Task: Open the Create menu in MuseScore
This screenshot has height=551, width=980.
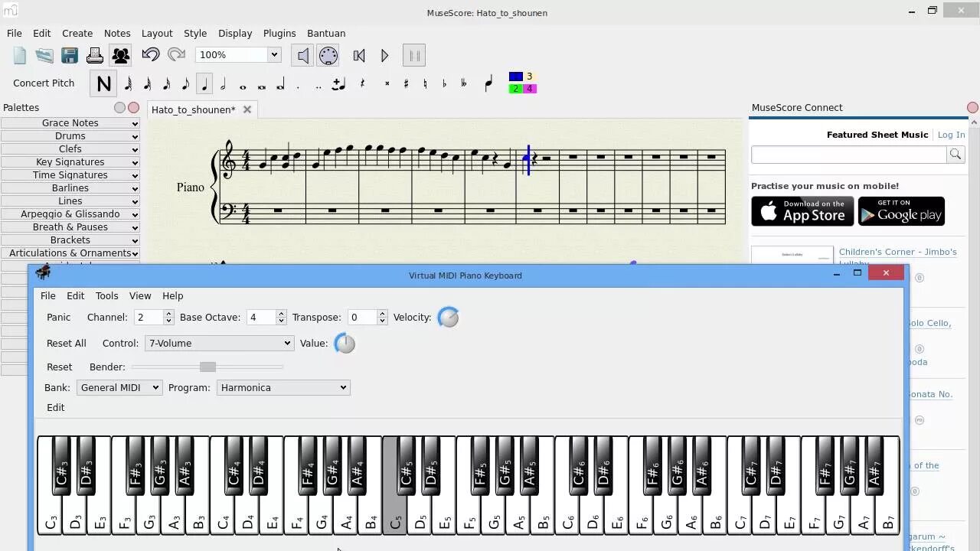Action: (77, 33)
